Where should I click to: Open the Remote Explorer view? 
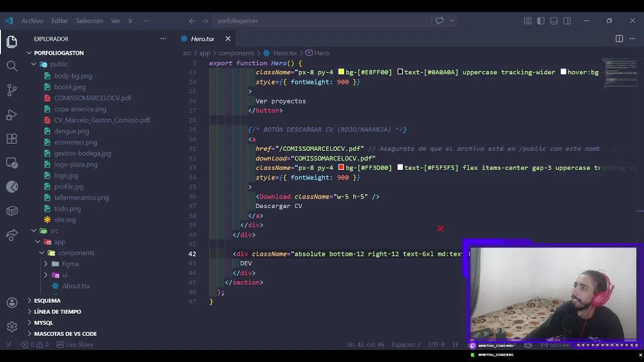(12, 163)
